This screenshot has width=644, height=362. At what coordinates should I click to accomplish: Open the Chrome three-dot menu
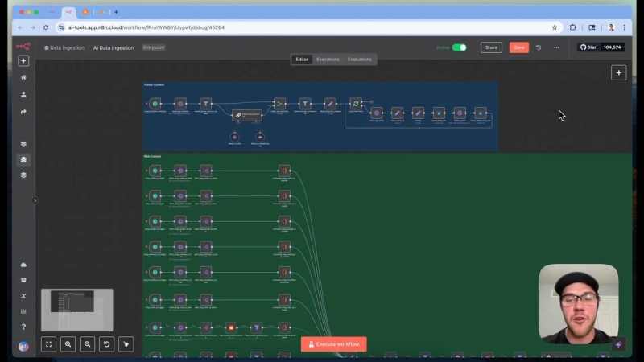click(x=624, y=27)
